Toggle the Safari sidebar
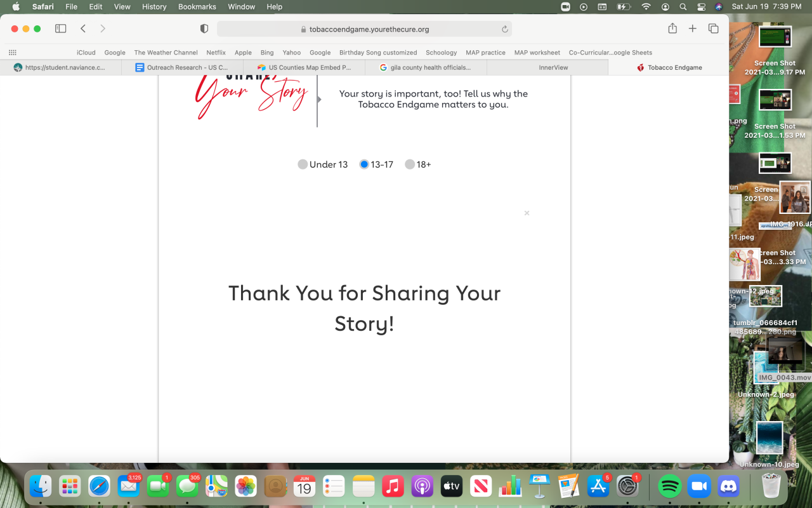This screenshot has width=812, height=508. [61, 29]
